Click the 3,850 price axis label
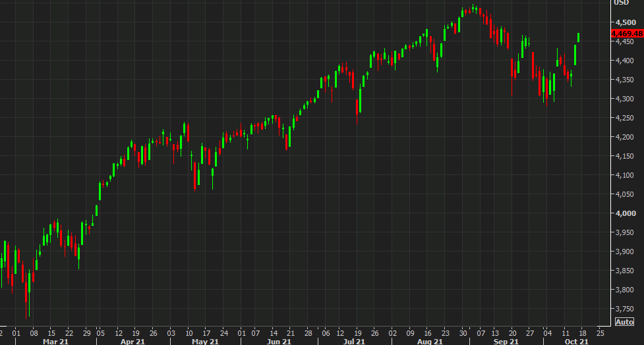Viewport: 644px width, 345px height. 624,271
